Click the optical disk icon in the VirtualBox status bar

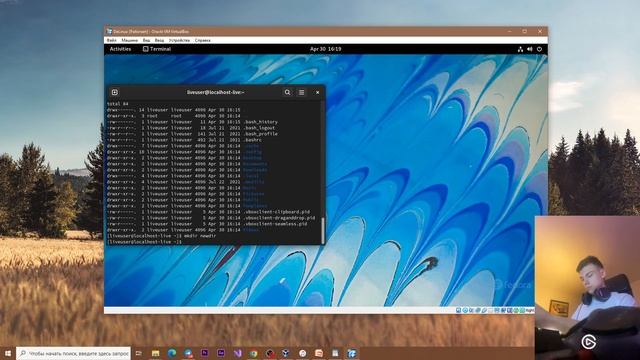tap(465, 311)
